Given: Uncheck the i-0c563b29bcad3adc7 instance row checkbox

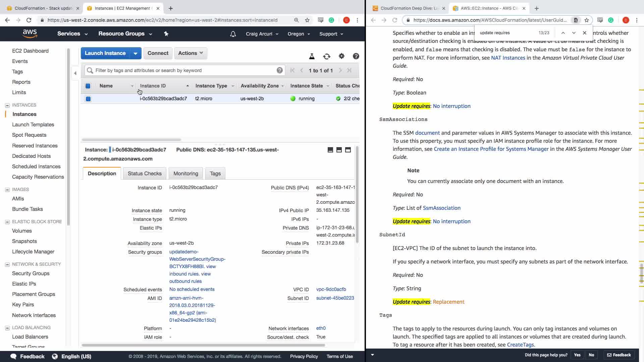Looking at the screenshot, I should 88,99.
